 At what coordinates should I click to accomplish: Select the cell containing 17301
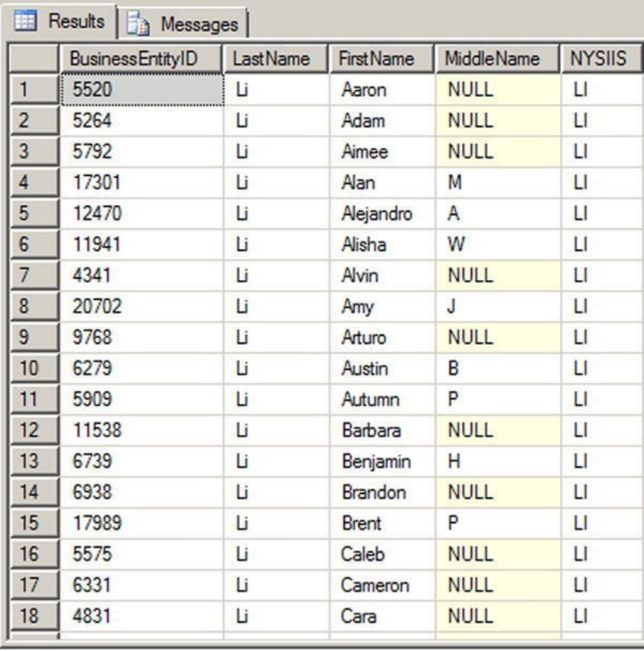[x=141, y=183]
